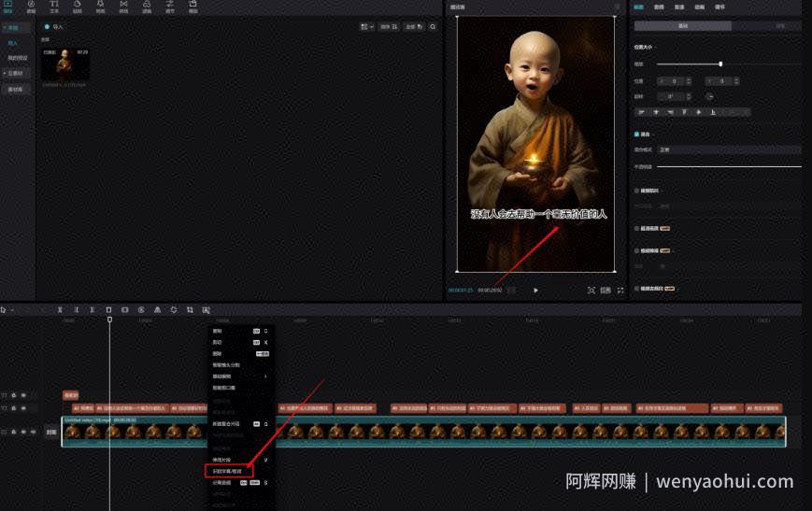812x511 pixels.
Task: Open the blend mode dropdown showing 正常
Action: pyautogui.click(x=729, y=149)
